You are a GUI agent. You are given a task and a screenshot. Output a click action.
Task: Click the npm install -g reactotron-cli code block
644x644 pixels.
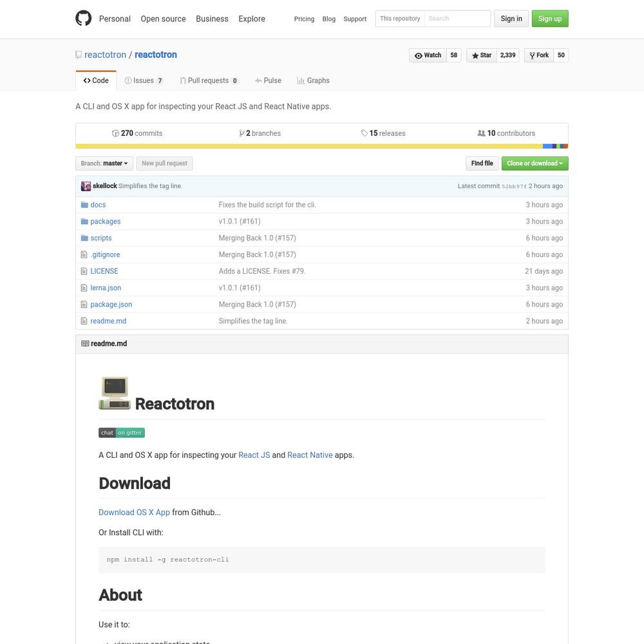pyautogui.click(x=322, y=560)
